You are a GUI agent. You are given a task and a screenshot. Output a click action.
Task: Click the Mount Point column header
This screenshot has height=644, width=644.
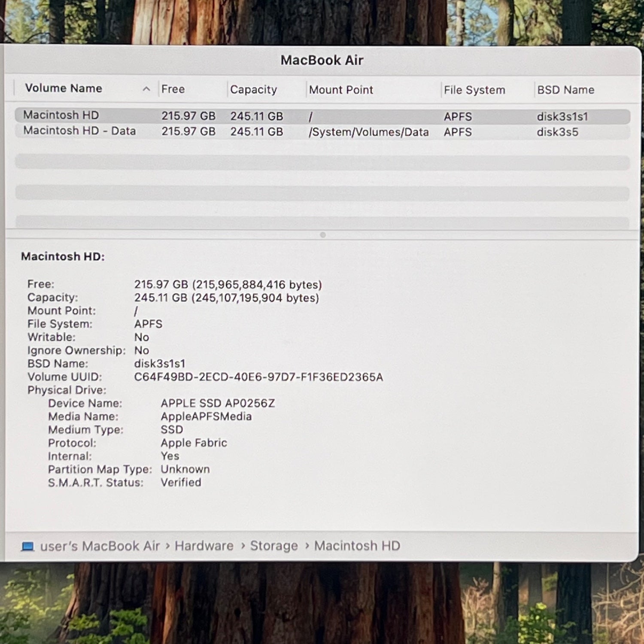(x=341, y=90)
